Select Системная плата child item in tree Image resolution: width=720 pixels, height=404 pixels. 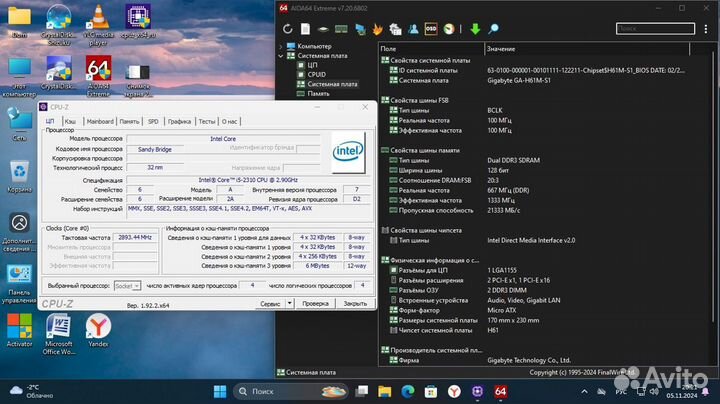click(332, 84)
